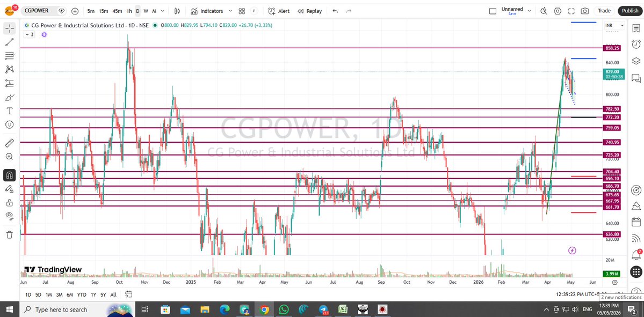Select the 45m timeframe
This screenshot has height=317, width=644.
coord(117,11)
